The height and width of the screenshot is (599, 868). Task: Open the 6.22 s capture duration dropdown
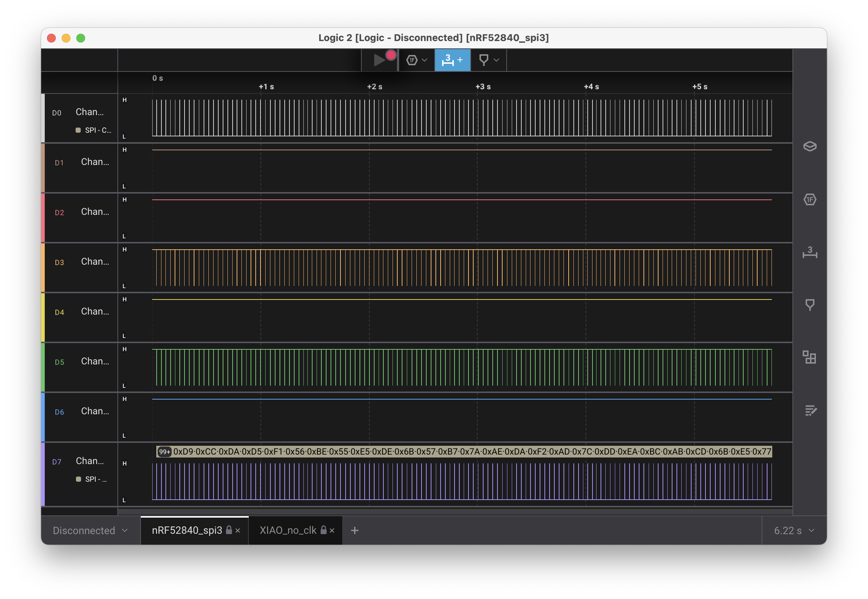click(x=794, y=530)
